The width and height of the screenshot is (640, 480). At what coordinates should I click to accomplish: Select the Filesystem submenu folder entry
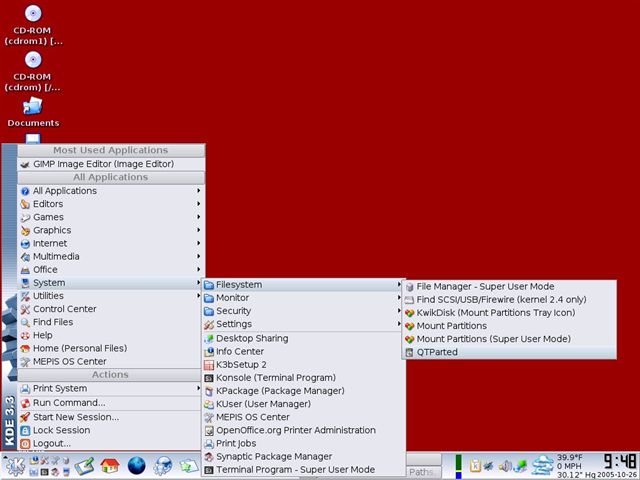coord(303,284)
